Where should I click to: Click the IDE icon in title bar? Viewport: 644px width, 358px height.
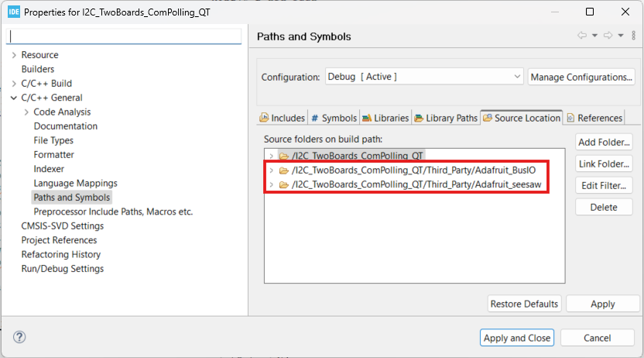coord(13,12)
